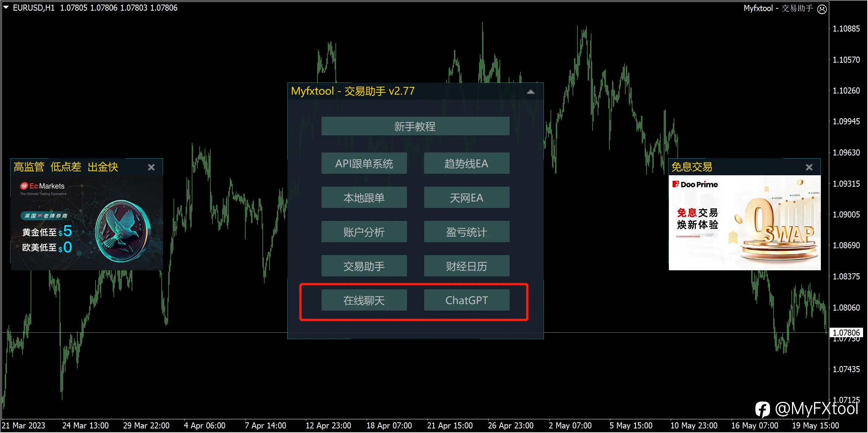
Task: Show 盈亏统计 profit and loss statistics
Action: [x=466, y=232]
